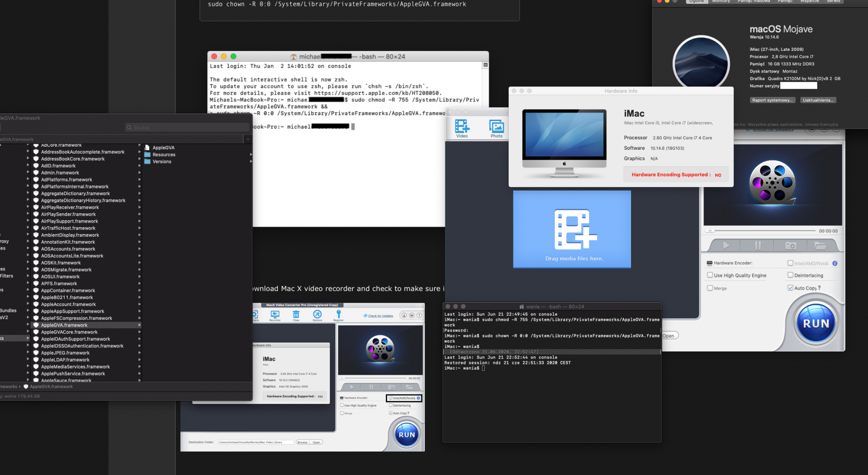The image size is (868, 475).
Task: Expand the AppleGVA.framework row arrow
Action: tap(139, 325)
